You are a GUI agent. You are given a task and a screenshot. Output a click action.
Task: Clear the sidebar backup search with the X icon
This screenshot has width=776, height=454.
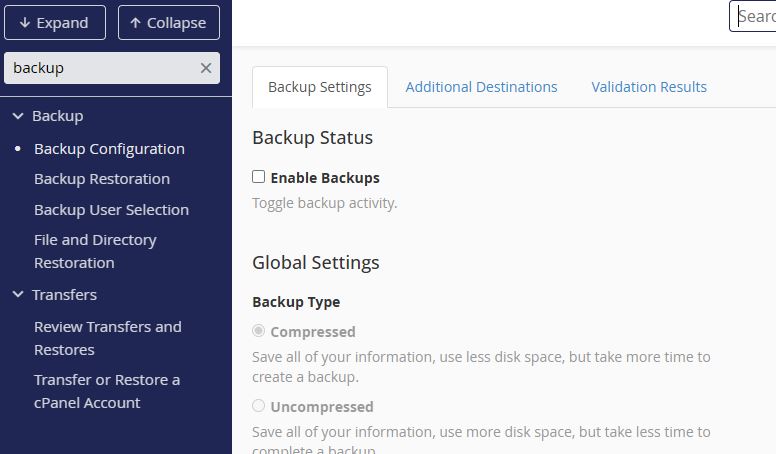click(x=206, y=68)
